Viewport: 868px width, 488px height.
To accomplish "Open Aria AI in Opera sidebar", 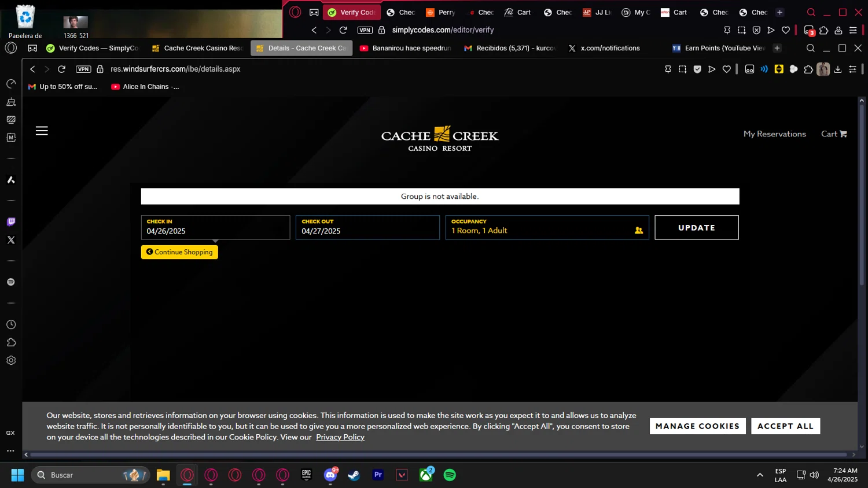I will (11, 180).
